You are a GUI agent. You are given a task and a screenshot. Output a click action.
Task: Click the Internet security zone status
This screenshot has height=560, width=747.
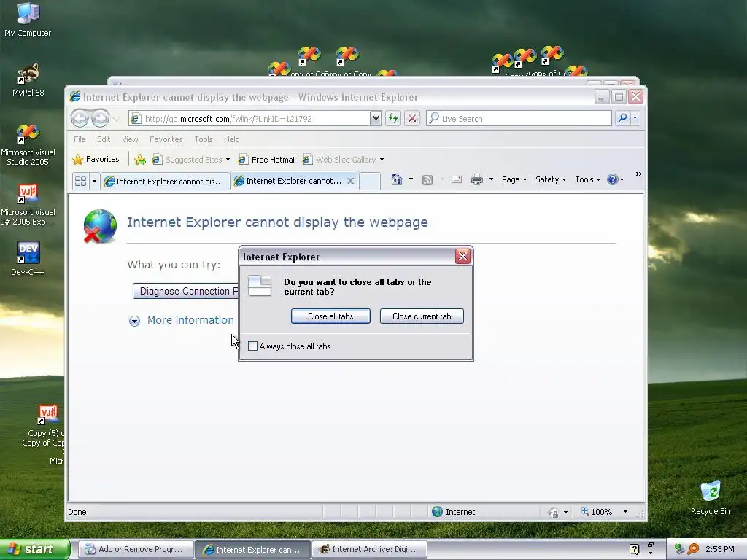pyautogui.click(x=454, y=512)
